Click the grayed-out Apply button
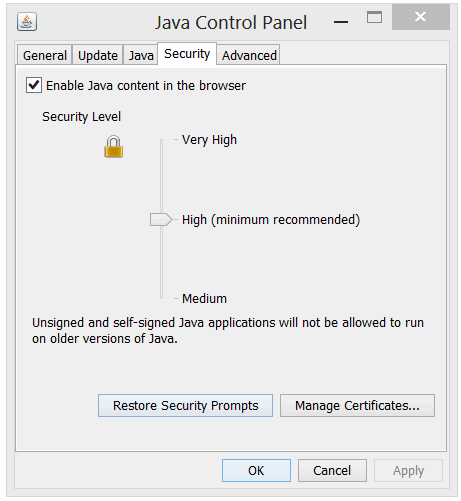The width and height of the screenshot is (461, 501). [408, 470]
